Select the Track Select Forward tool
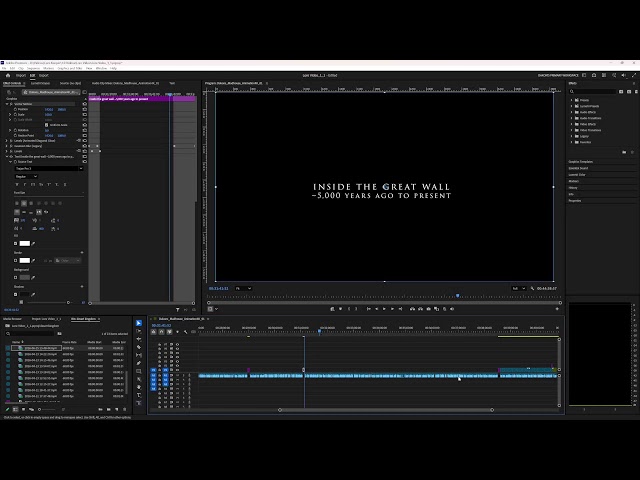 [x=139, y=331]
